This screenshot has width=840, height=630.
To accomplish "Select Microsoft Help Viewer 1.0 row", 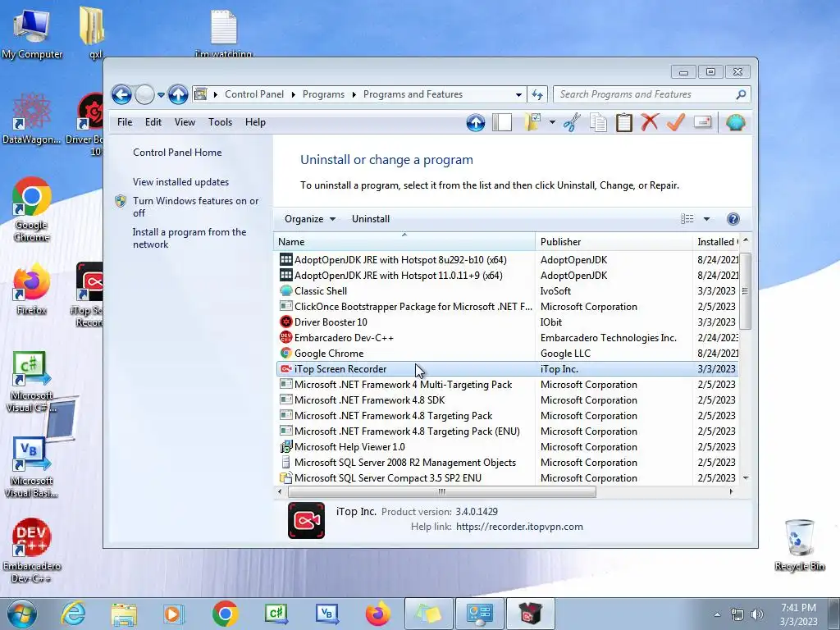I will click(x=507, y=447).
